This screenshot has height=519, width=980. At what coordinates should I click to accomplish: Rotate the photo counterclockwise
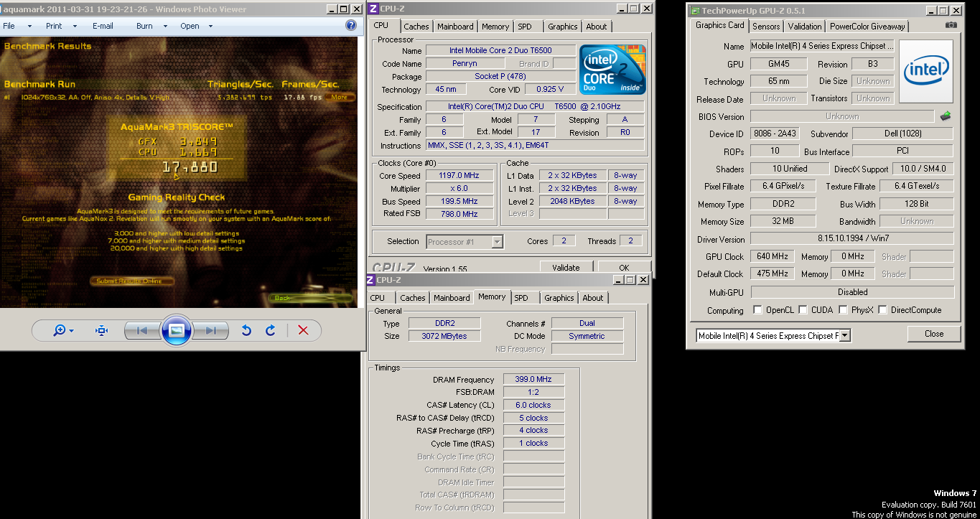click(x=246, y=330)
